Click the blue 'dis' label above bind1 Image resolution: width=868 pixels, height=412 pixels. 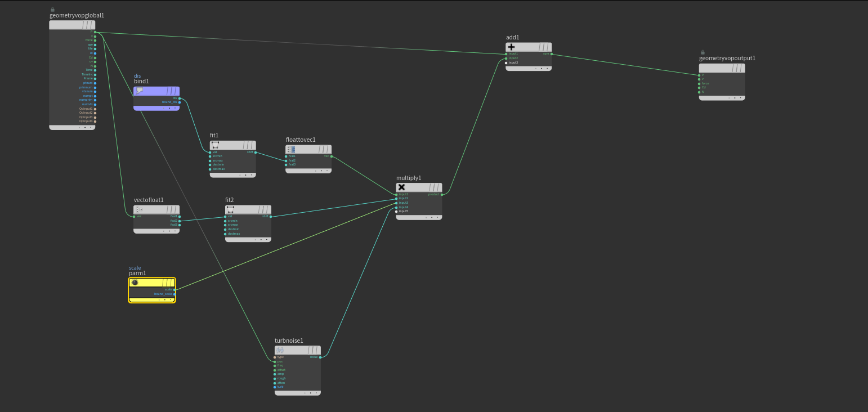coord(137,76)
